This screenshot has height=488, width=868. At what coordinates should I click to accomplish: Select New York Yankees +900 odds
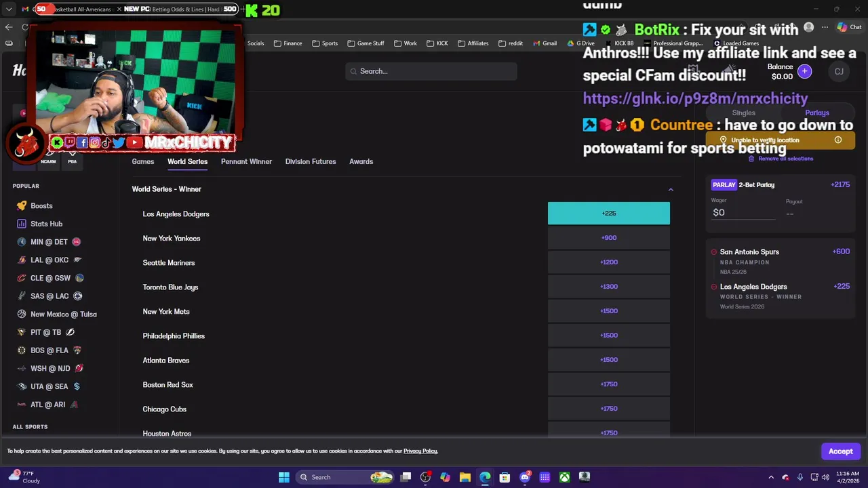[x=609, y=238]
